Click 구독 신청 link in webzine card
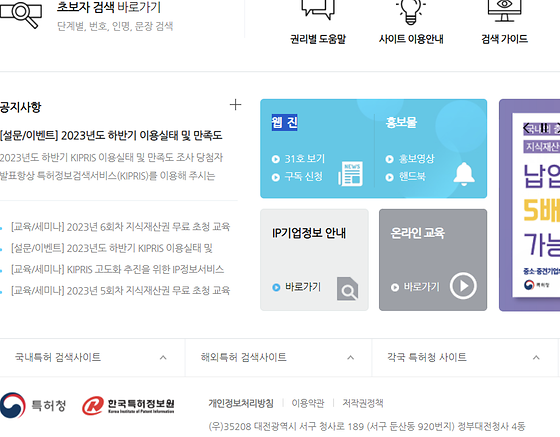The height and width of the screenshot is (437, 560). pos(304,176)
